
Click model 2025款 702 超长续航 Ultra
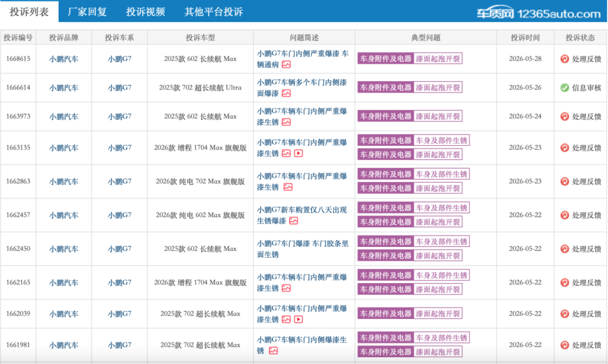200,88
